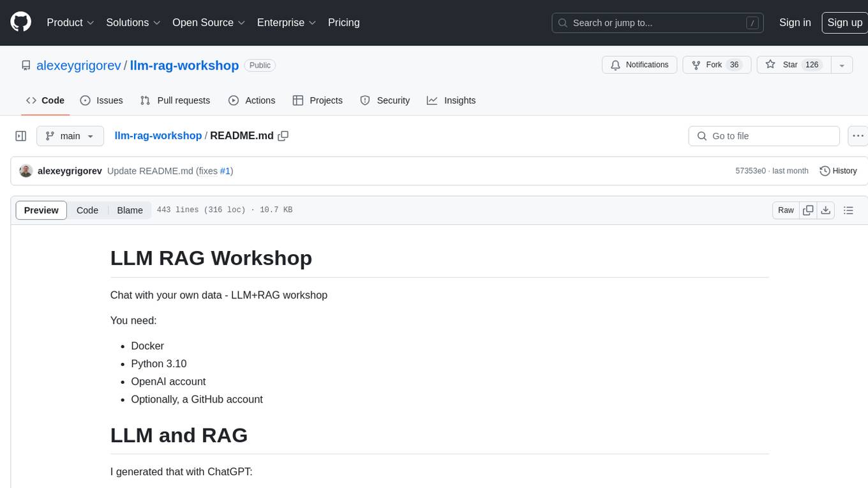Copy the README.md file path
The image size is (868, 488).
coord(283,136)
